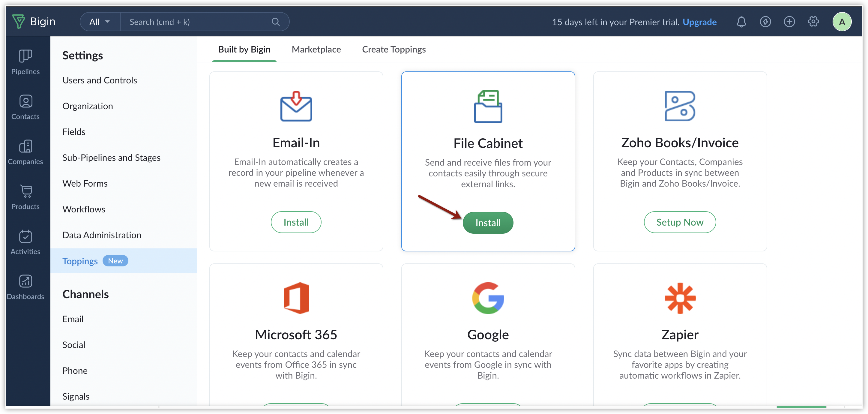The width and height of the screenshot is (868, 414).
Task: Click the Settings heading
Action: [x=82, y=55]
